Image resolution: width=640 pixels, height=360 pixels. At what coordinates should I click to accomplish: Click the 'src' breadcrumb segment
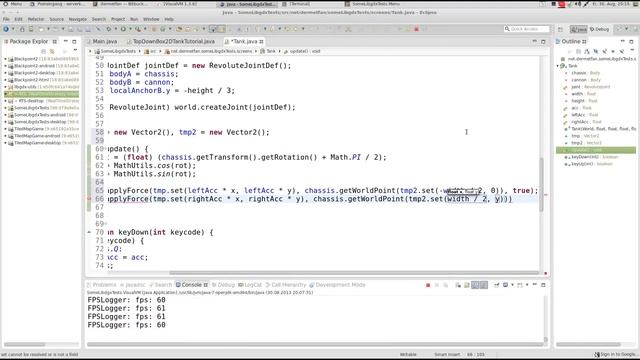point(150,51)
